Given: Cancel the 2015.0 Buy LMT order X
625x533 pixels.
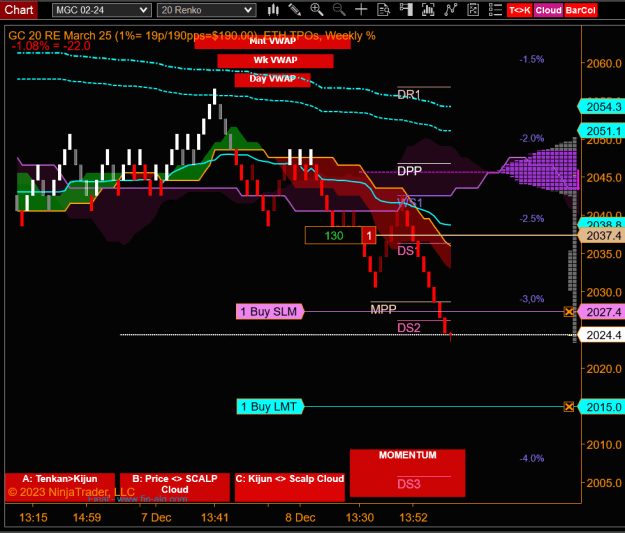Looking at the screenshot, I should tap(569, 407).
